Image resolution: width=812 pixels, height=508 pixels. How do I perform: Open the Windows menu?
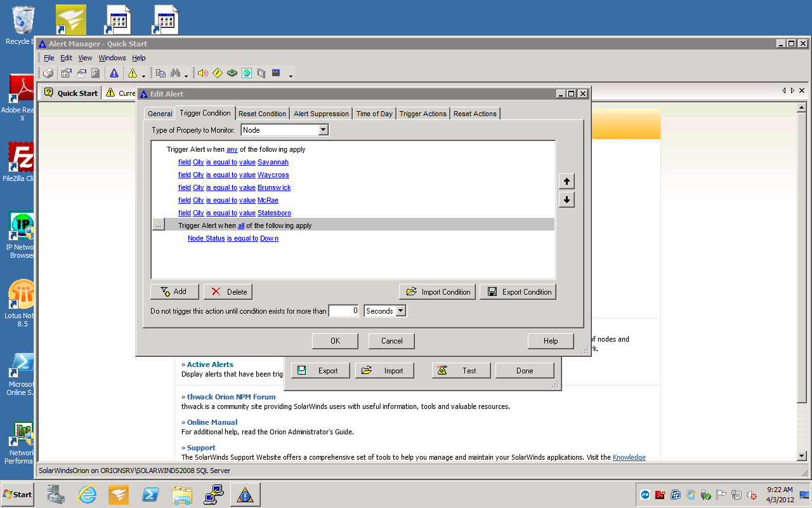(x=112, y=58)
